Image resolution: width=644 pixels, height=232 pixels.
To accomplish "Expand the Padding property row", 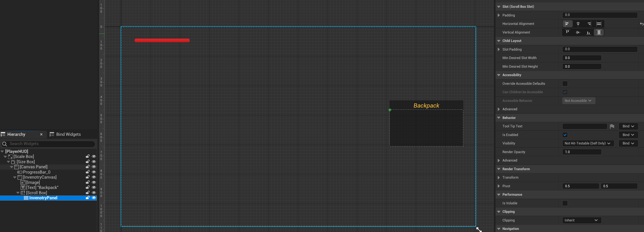I will [x=499, y=15].
